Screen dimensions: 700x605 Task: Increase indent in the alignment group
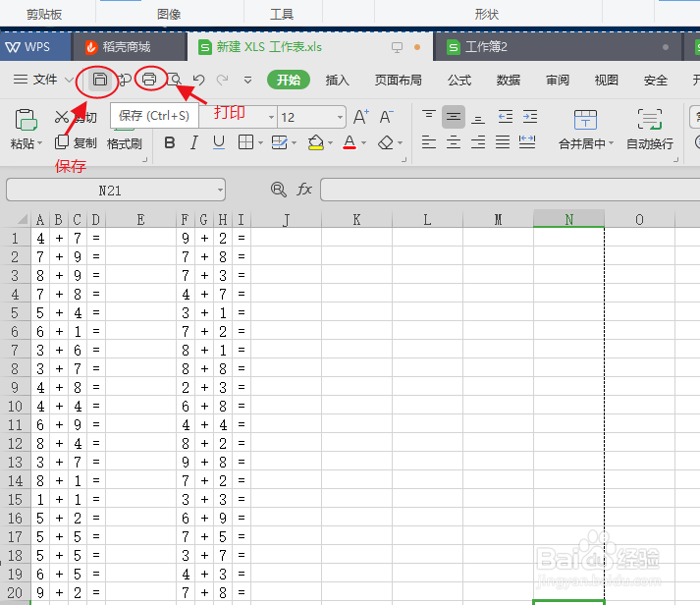click(x=530, y=117)
